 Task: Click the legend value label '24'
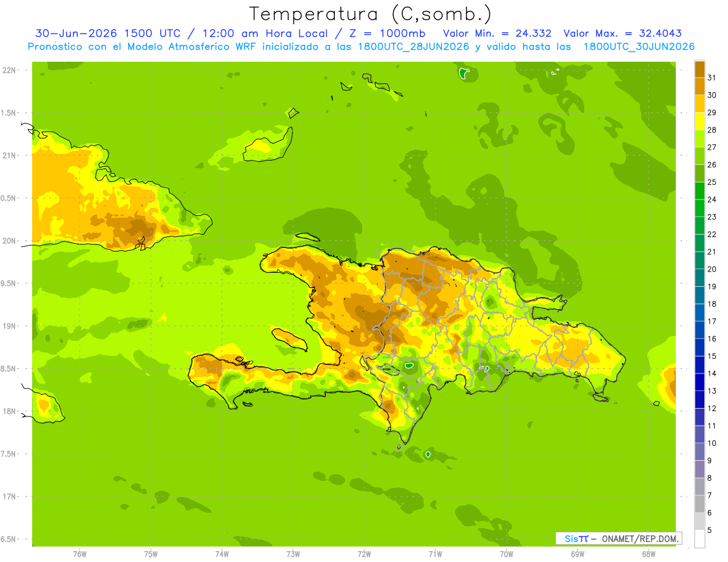pyautogui.click(x=712, y=199)
